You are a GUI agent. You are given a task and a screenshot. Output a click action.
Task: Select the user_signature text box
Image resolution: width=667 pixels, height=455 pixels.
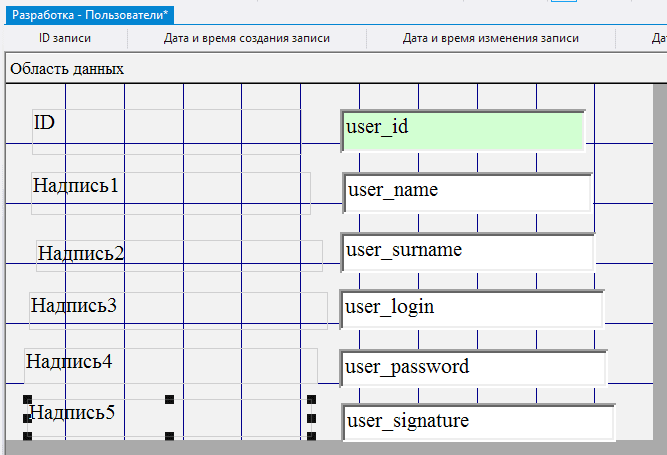(478, 422)
